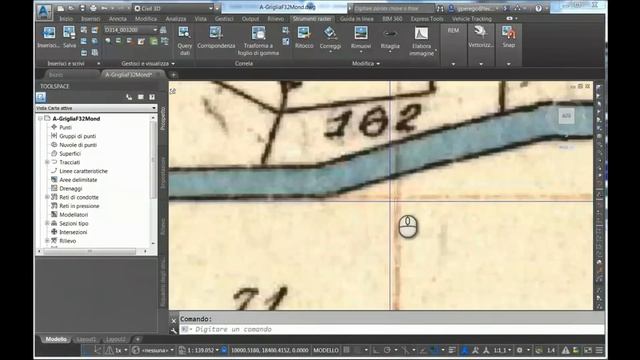The image size is (640, 360).
Task: Add a new drawing tab with plus
Action: (173, 75)
